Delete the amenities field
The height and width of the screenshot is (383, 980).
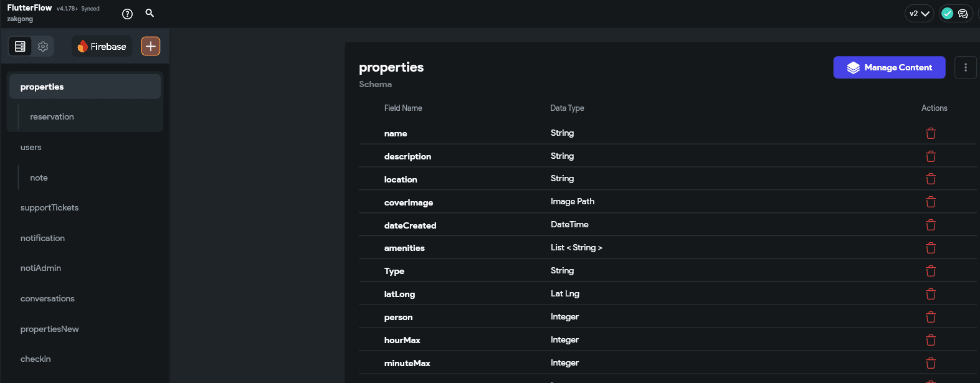click(930, 248)
